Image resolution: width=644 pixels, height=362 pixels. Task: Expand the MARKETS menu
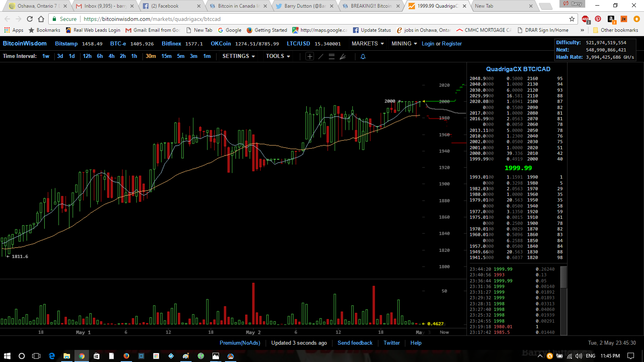click(x=368, y=43)
